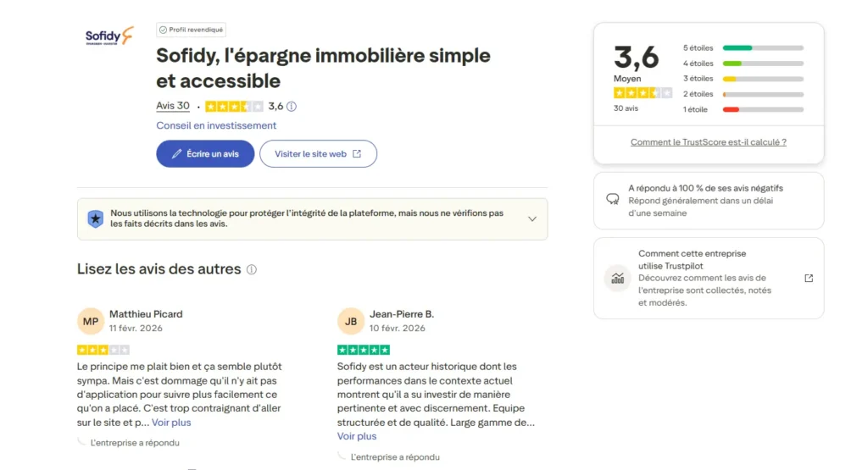Open "Comment le TrustScore est-il calculé ?" link

708,142
